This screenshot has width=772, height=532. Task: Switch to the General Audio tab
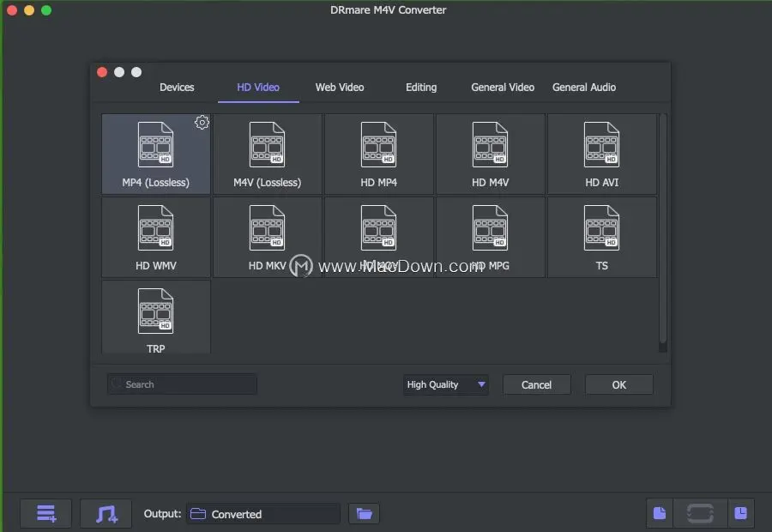pos(584,87)
